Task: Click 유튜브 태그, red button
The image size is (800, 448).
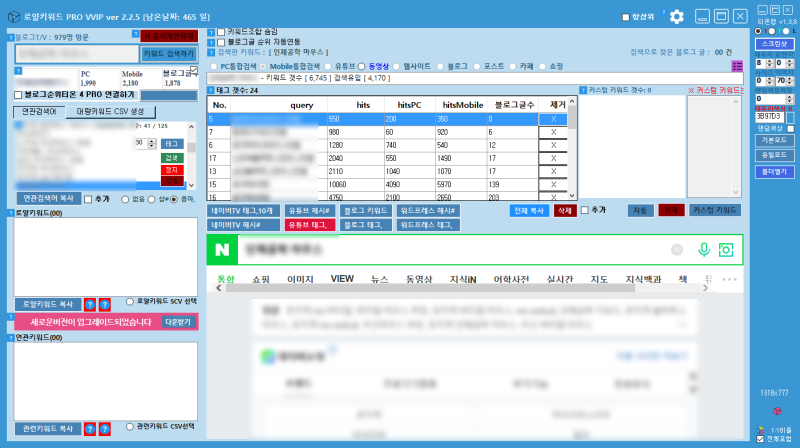Action: tap(309, 225)
